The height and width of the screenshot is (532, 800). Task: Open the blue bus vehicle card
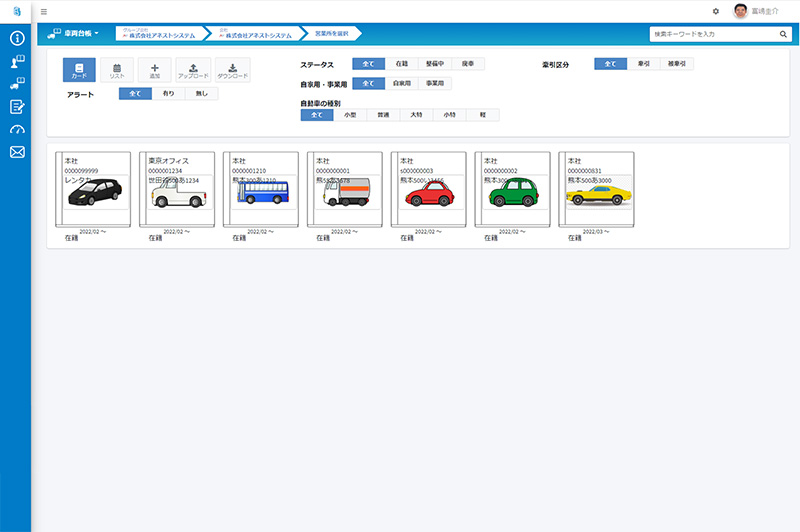click(260, 195)
